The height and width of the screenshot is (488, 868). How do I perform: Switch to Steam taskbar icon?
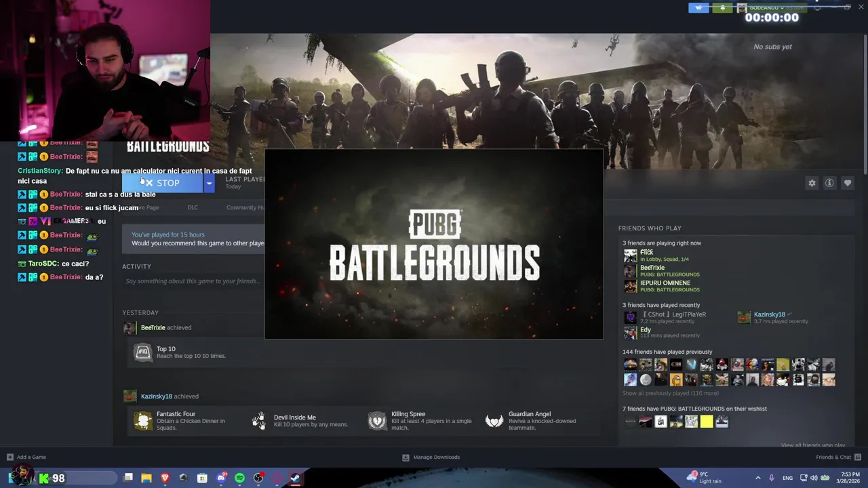296,478
